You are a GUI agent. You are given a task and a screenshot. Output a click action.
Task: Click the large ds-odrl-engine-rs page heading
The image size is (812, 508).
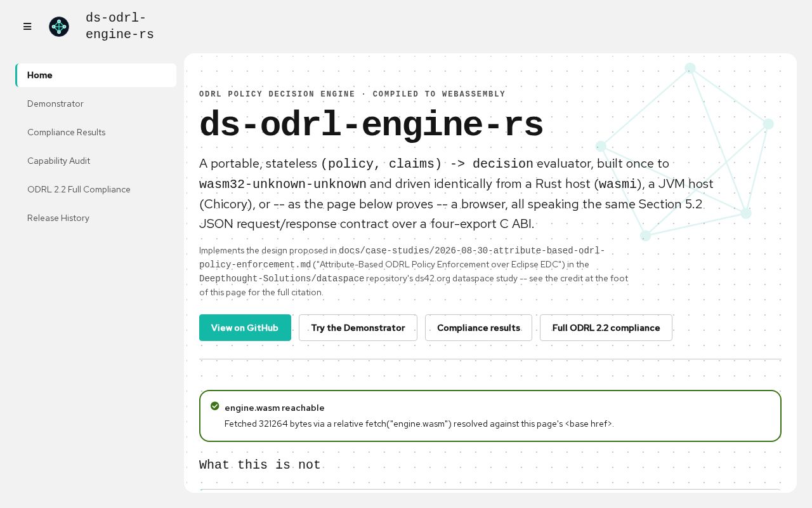click(371, 125)
